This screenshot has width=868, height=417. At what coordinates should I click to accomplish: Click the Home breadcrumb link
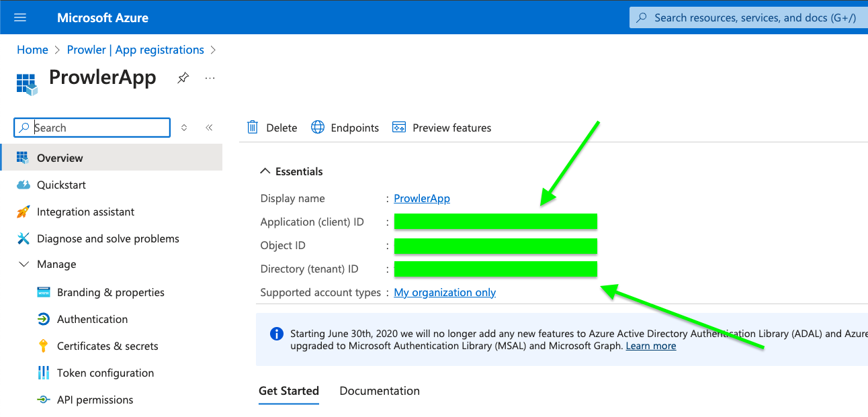32,50
